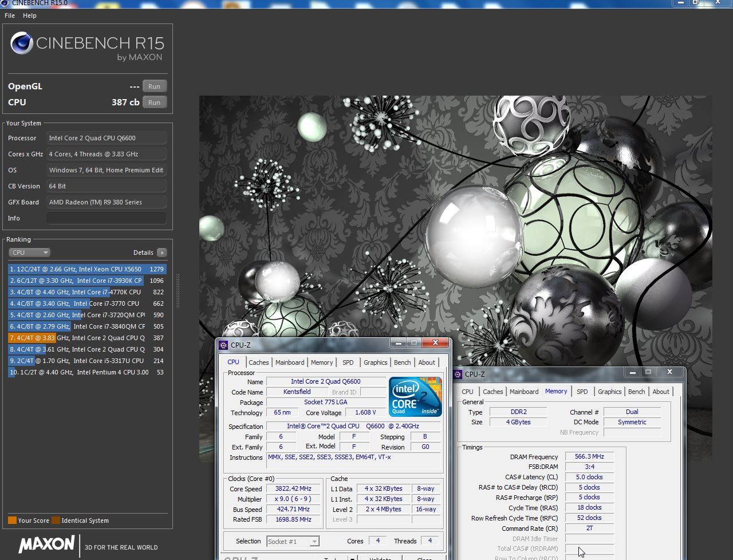Select Memory tab in CPU-Z memory window
Viewport: 733px width, 560px height.
[556, 391]
